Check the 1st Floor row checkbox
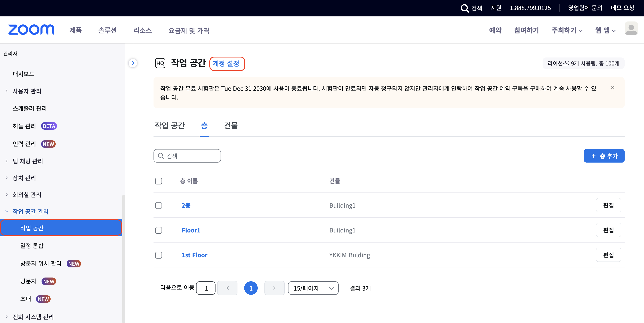Image resolution: width=644 pixels, height=323 pixels. coord(159,255)
